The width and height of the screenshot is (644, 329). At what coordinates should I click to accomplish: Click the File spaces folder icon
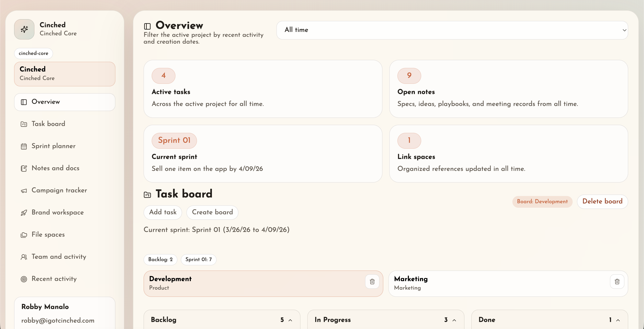(24, 235)
